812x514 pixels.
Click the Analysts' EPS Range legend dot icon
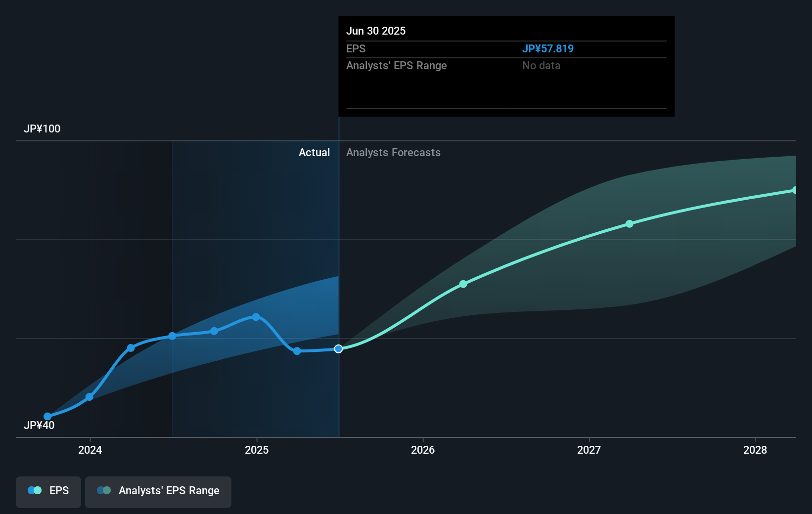click(104, 490)
